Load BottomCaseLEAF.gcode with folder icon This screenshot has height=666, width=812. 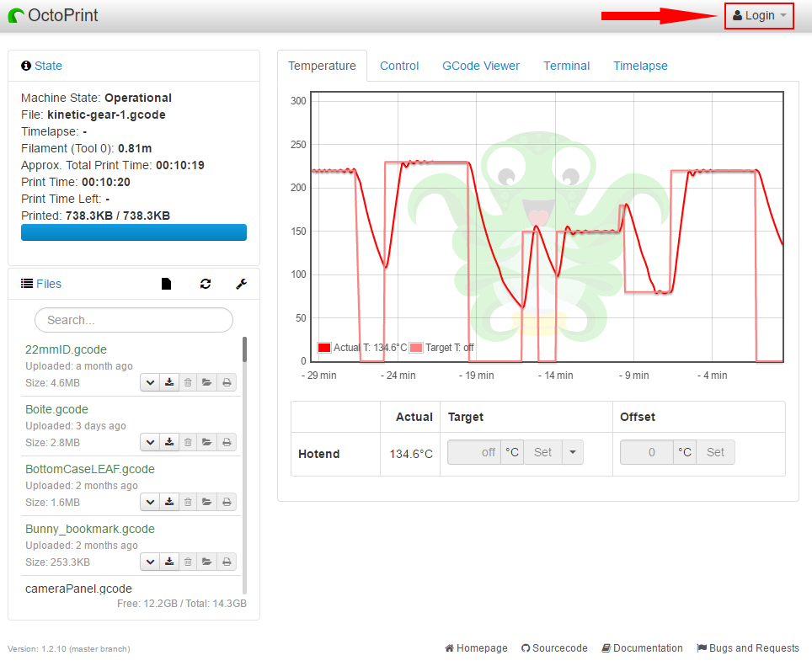(x=207, y=502)
